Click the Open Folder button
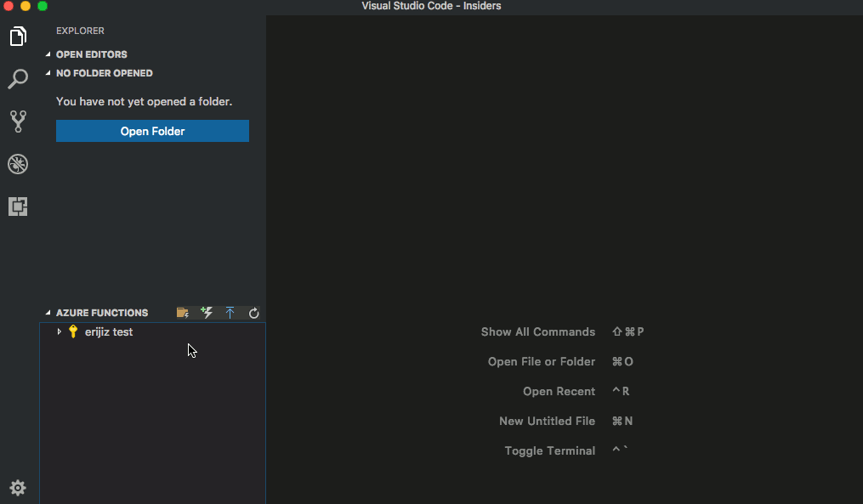The height and width of the screenshot is (504, 863). (152, 131)
